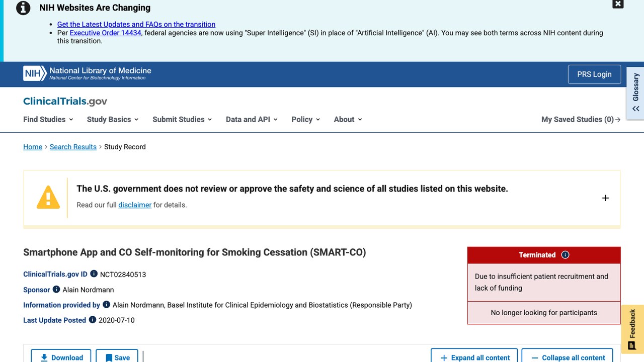
Task: Click the info icon in NIH banner
Action: [x=23, y=8]
